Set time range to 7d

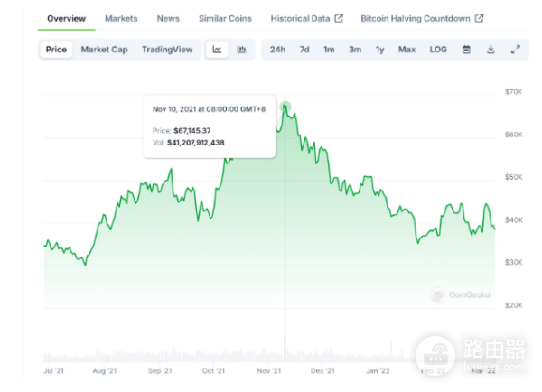pos(304,50)
